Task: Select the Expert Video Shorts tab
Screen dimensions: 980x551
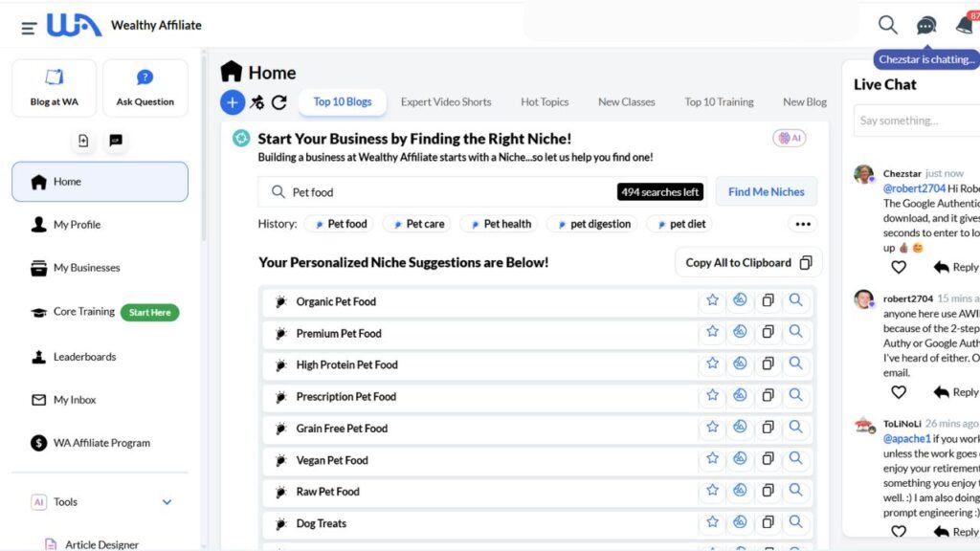Action: pos(446,102)
